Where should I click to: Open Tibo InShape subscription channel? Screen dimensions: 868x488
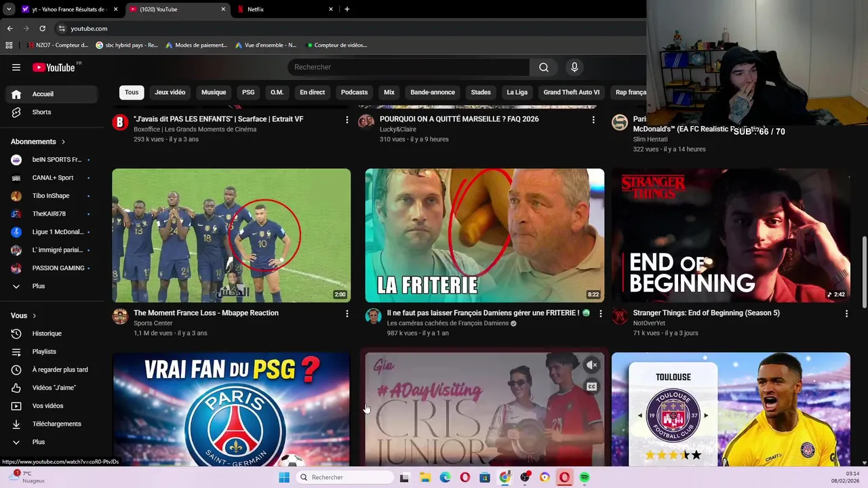point(52,196)
